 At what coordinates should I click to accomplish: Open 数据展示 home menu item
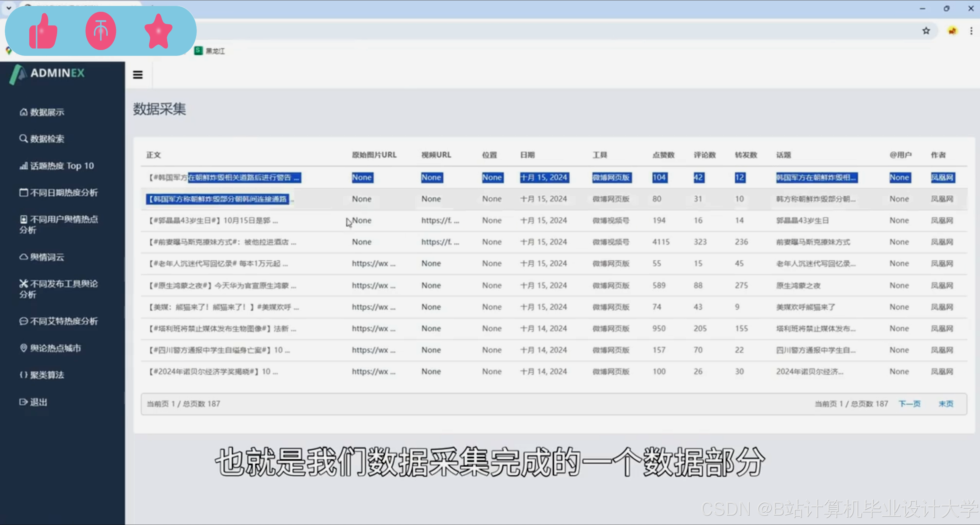pyautogui.click(x=42, y=112)
